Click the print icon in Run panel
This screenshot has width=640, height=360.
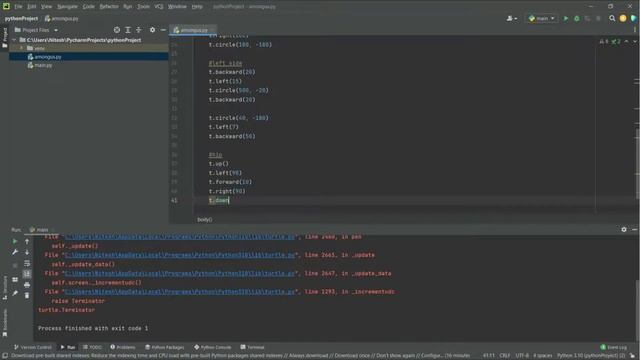click(x=27, y=284)
